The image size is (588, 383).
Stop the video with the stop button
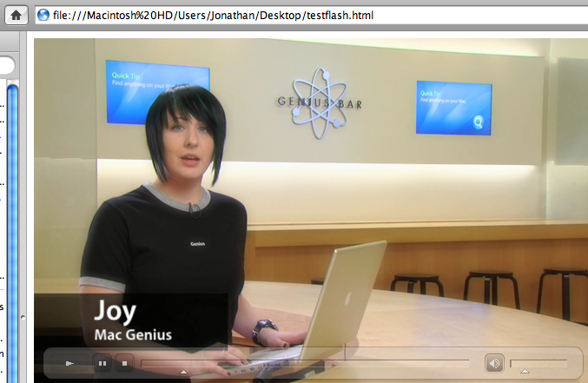pos(124,363)
